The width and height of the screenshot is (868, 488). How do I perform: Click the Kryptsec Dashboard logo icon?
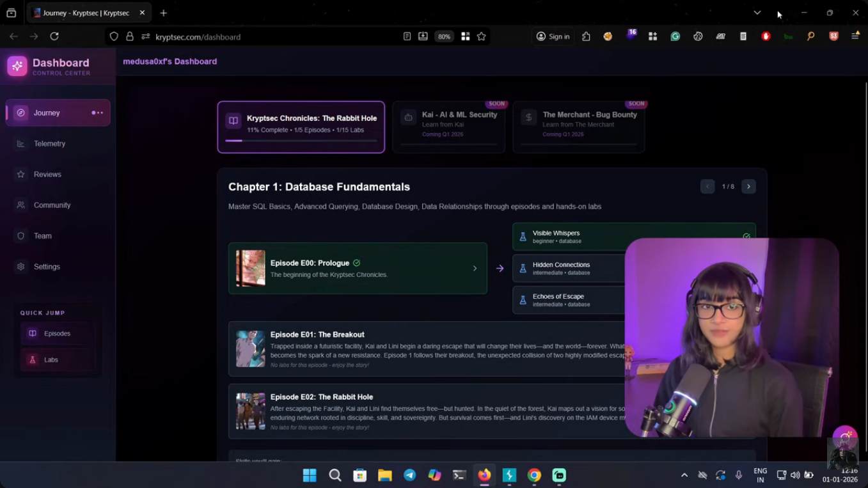[17, 66]
